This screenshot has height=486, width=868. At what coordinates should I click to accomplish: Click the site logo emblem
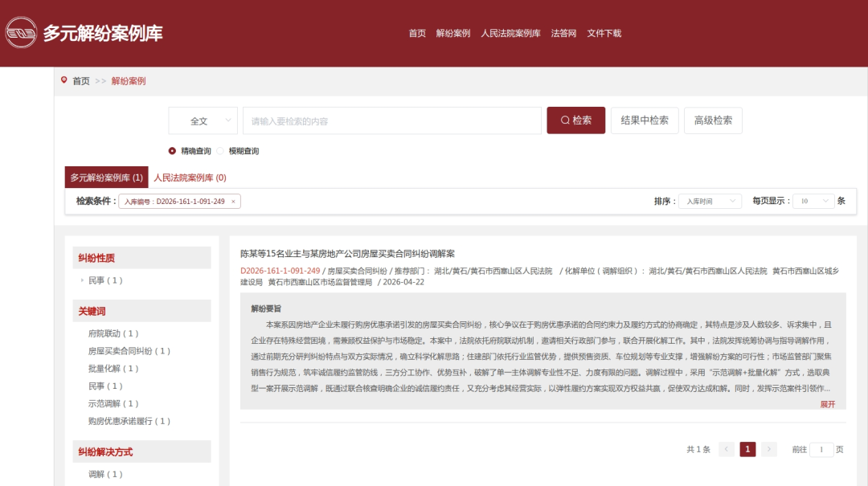(x=21, y=33)
